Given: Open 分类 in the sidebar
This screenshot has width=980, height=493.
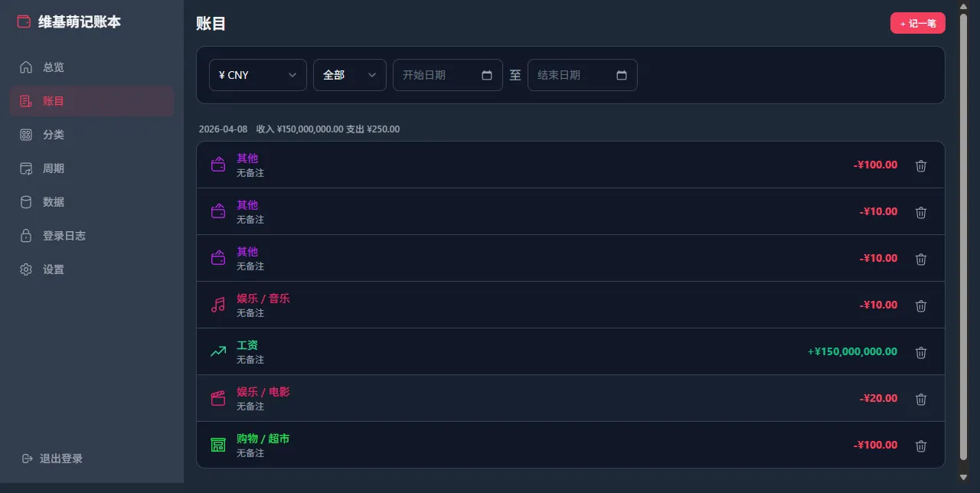Looking at the screenshot, I should click(x=54, y=135).
